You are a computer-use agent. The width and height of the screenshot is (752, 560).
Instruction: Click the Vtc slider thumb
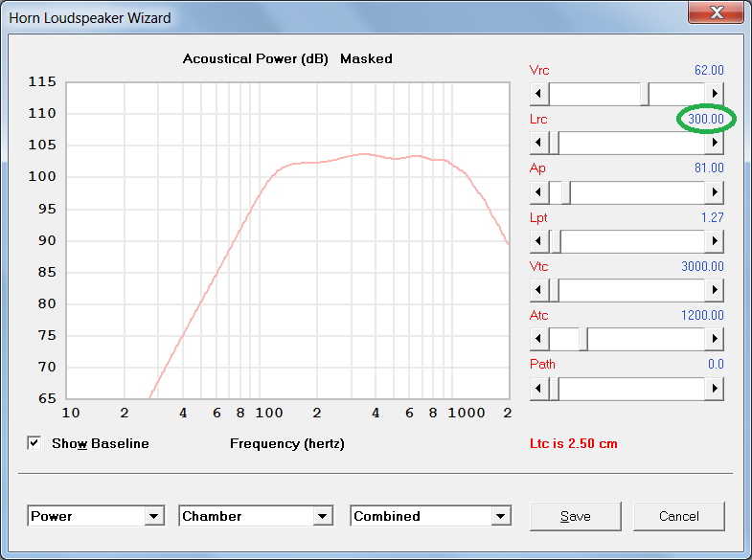pyautogui.click(x=554, y=290)
